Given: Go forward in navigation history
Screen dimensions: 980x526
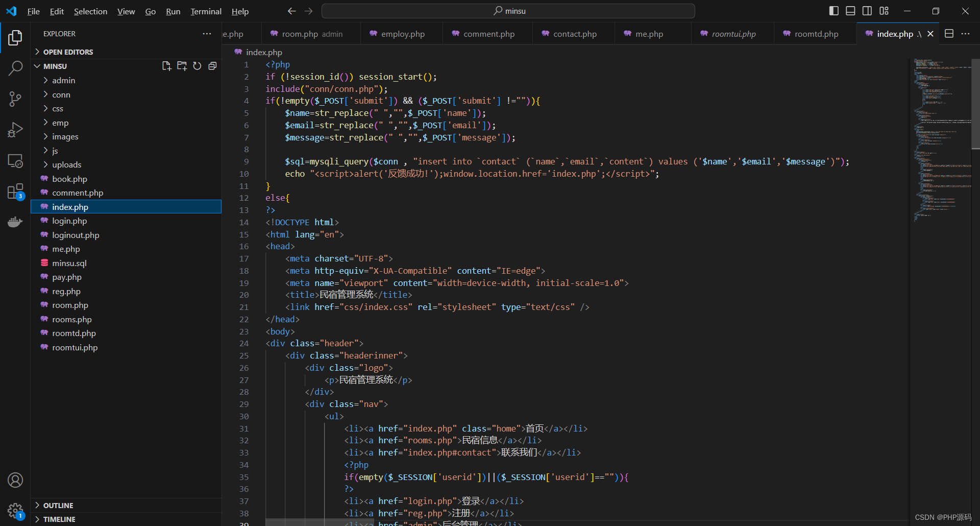Looking at the screenshot, I should pyautogui.click(x=308, y=11).
